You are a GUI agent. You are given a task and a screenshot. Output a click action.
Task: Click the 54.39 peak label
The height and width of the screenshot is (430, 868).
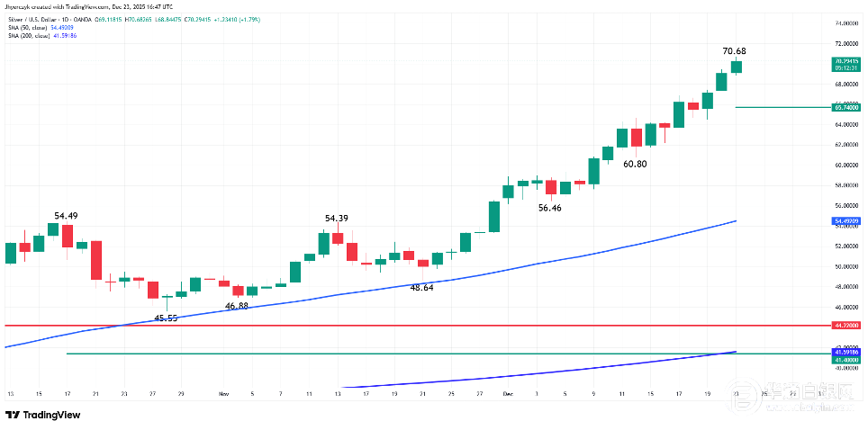[x=337, y=219]
